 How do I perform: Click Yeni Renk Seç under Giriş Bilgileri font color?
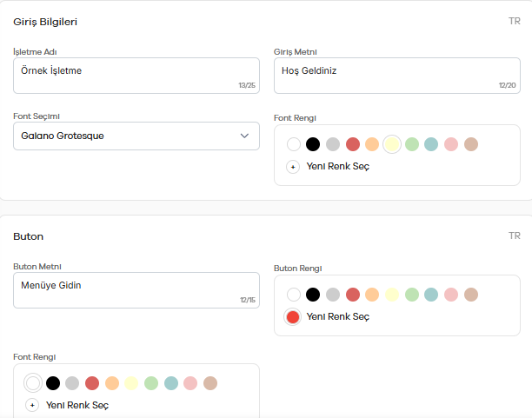tap(338, 167)
